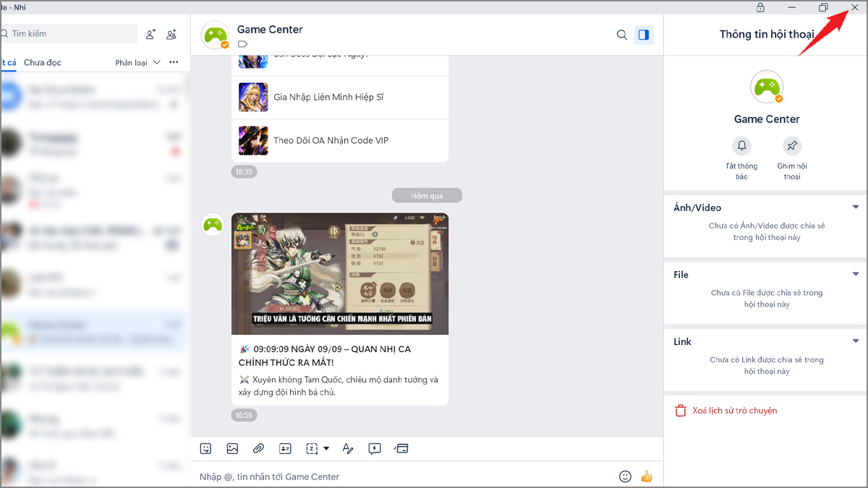Click the Tắt thông báo label
Screen dimensions: 868x488
coord(741,171)
